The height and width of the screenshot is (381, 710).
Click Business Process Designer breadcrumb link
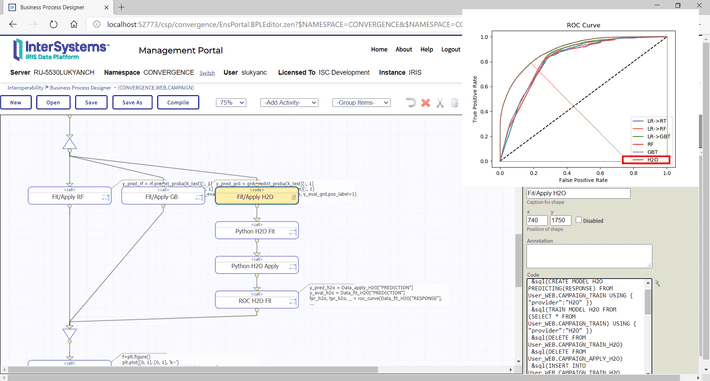point(80,87)
